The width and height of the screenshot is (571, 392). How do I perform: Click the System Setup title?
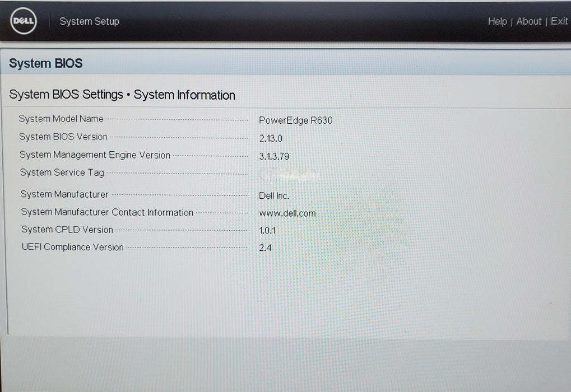tap(89, 21)
